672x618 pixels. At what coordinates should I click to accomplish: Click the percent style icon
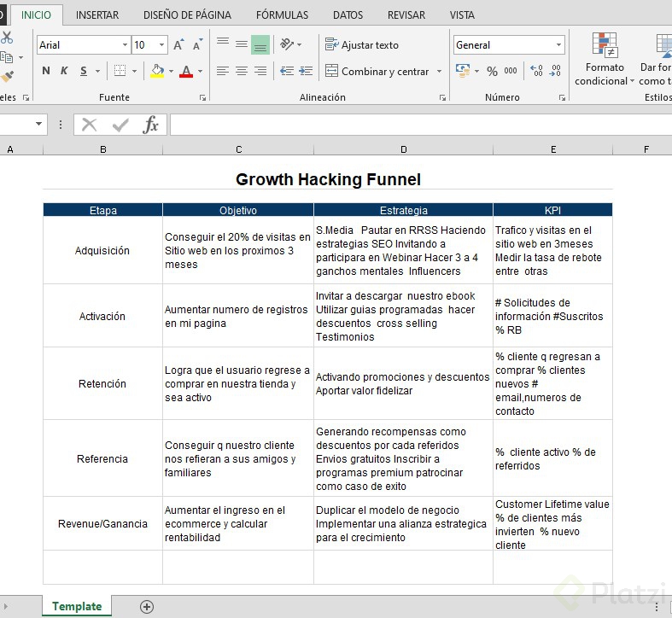[x=492, y=72]
